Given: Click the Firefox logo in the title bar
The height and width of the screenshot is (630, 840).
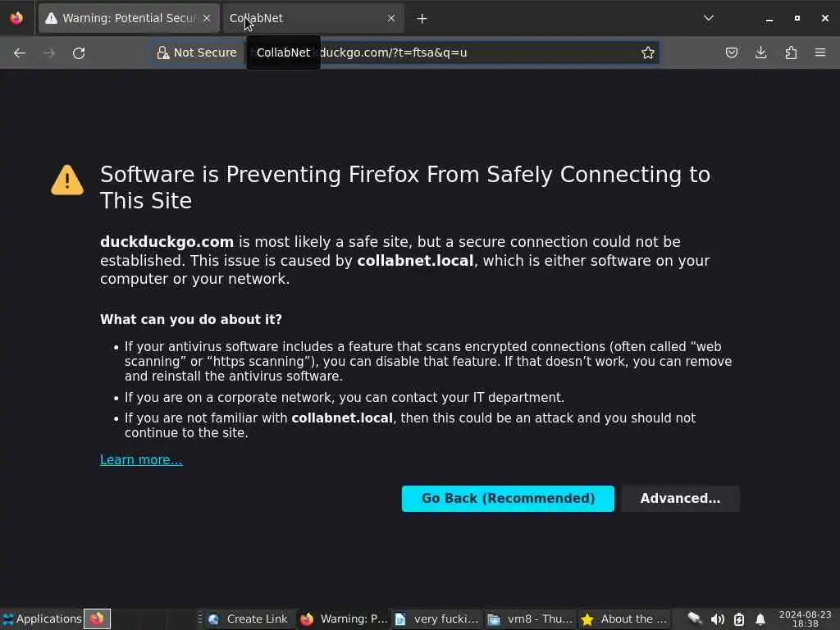Looking at the screenshot, I should 16,18.
